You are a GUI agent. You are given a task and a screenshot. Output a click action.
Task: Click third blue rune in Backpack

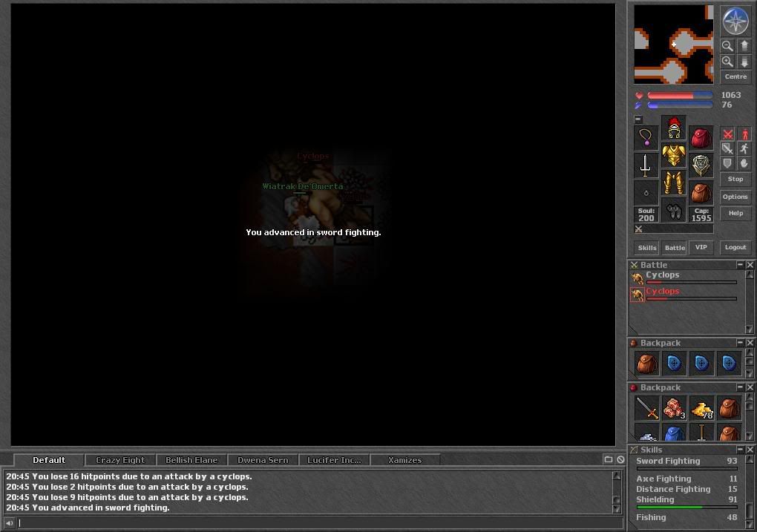(729, 364)
